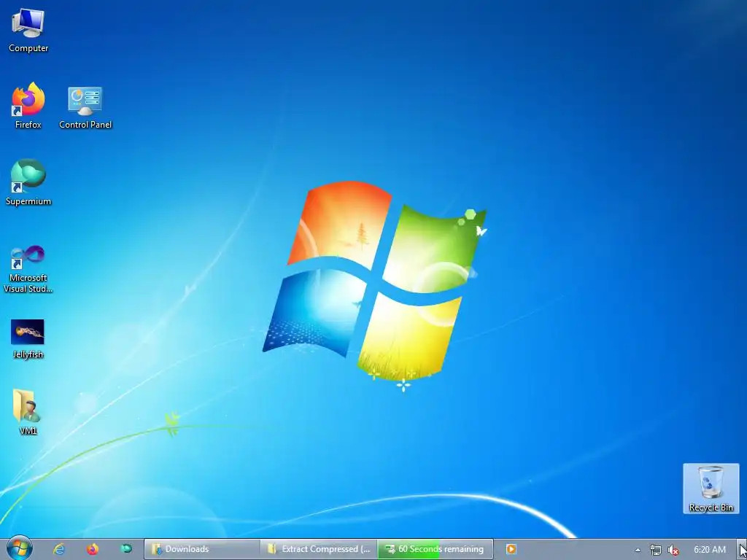Launch Supermium from the taskbar pin
747x560 pixels.
(126, 549)
